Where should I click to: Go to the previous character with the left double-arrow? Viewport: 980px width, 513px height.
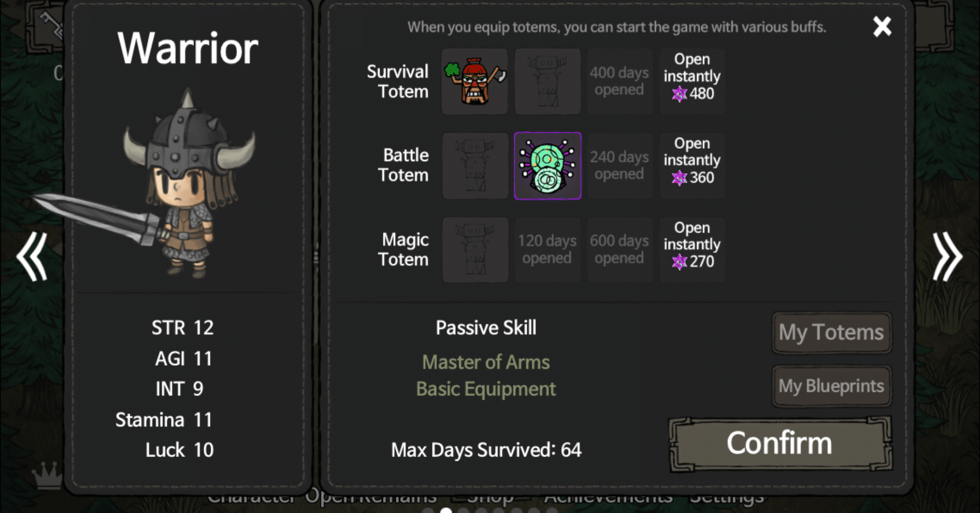pyautogui.click(x=32, y=256)
